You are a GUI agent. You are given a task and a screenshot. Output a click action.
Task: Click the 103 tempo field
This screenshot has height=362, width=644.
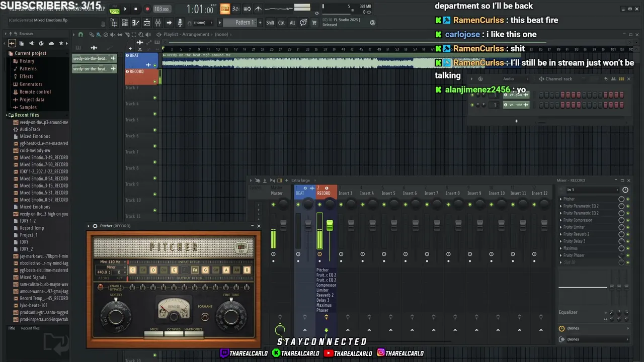click(x=162, y=9)
